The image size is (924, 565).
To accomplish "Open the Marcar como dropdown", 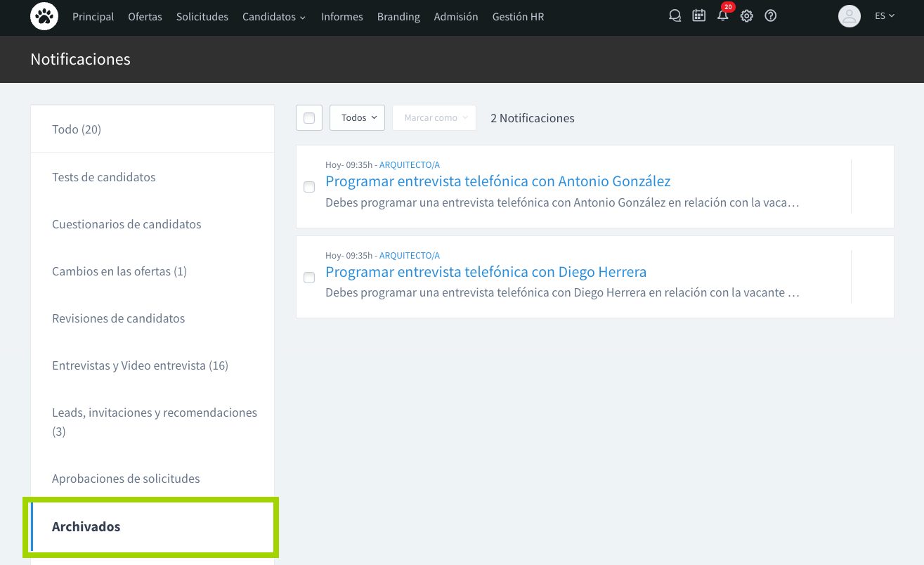I will tap(434, 118).
